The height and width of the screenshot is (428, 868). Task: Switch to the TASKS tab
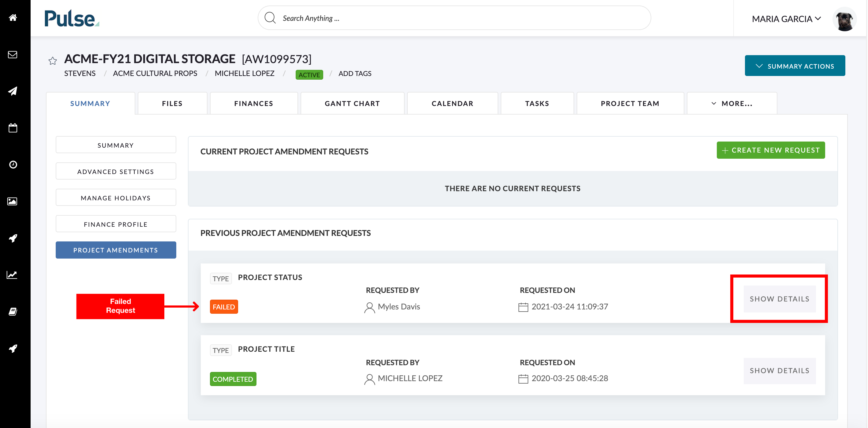[537, 104]
